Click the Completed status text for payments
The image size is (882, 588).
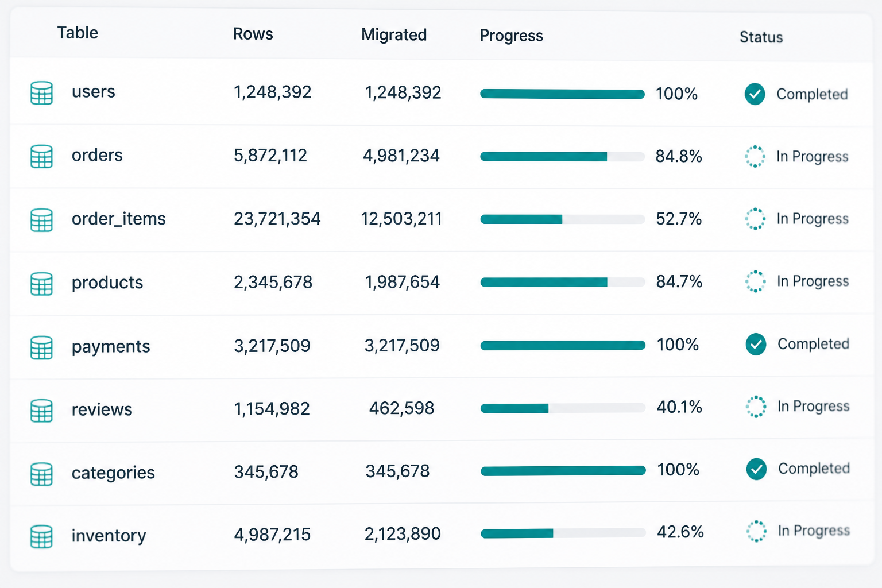(x=813, y=344)
